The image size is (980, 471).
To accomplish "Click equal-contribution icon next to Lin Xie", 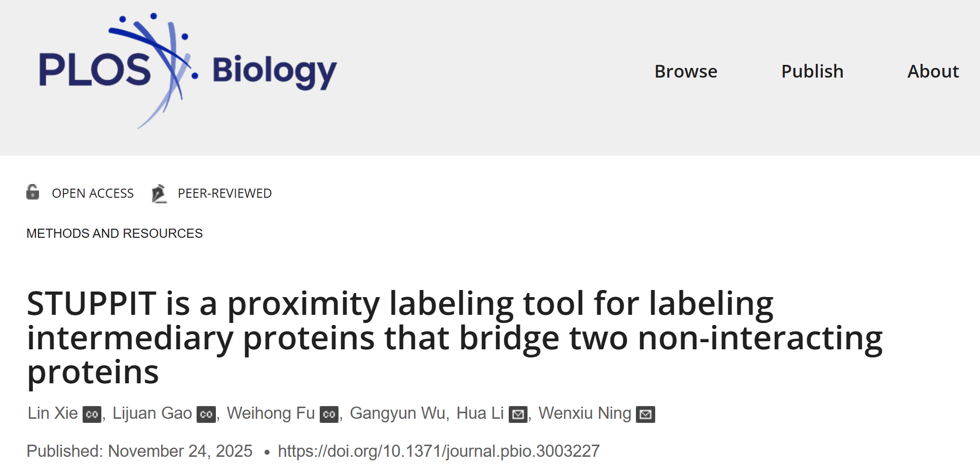I will click(92, 414).
